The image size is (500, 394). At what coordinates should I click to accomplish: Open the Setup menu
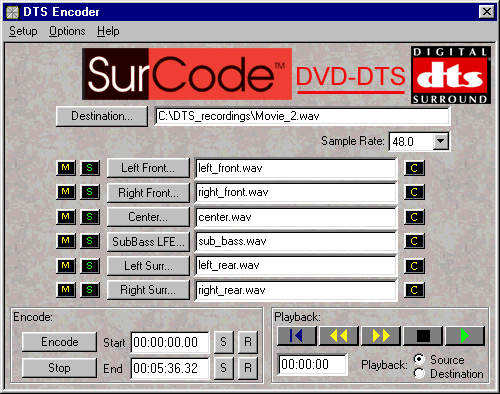pyautogui.click(x=23, y=31)
